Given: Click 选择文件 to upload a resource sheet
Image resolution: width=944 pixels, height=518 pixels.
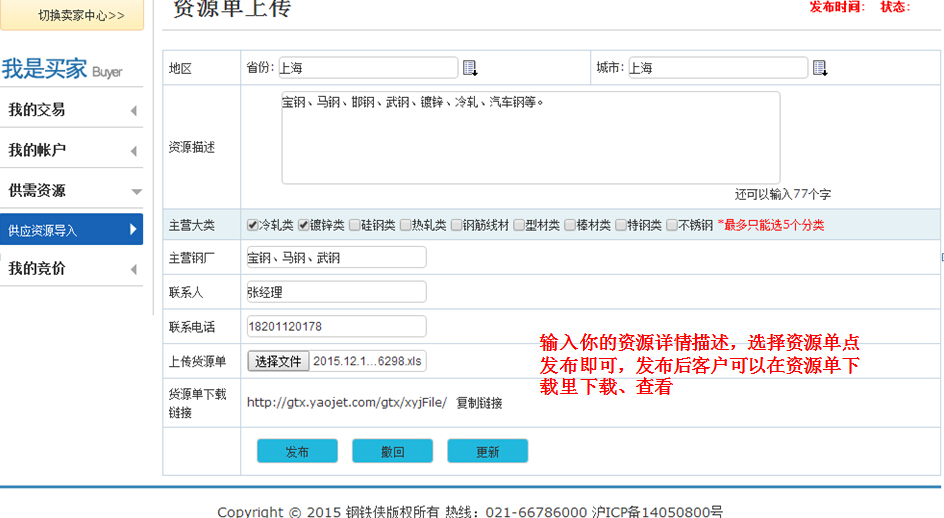Looking at the screenshot, I should coord(278,361).
